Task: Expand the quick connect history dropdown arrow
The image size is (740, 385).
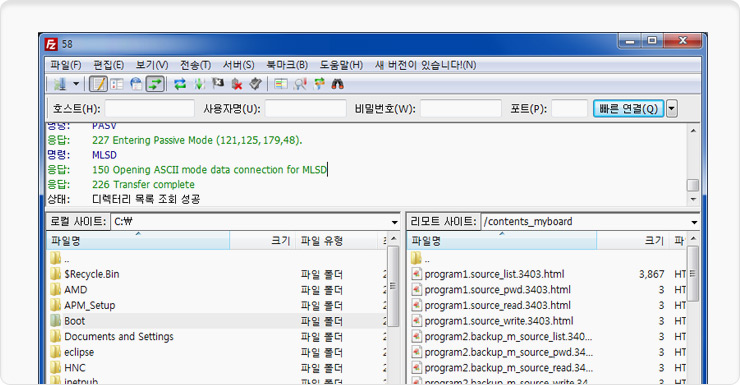Action: click(672, 109)
